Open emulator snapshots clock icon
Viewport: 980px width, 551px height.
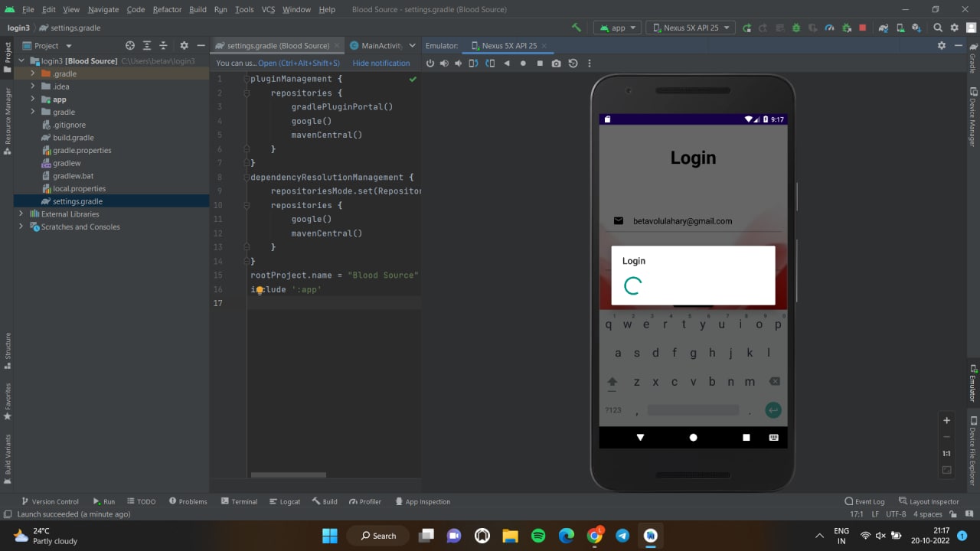pos(573,64)
